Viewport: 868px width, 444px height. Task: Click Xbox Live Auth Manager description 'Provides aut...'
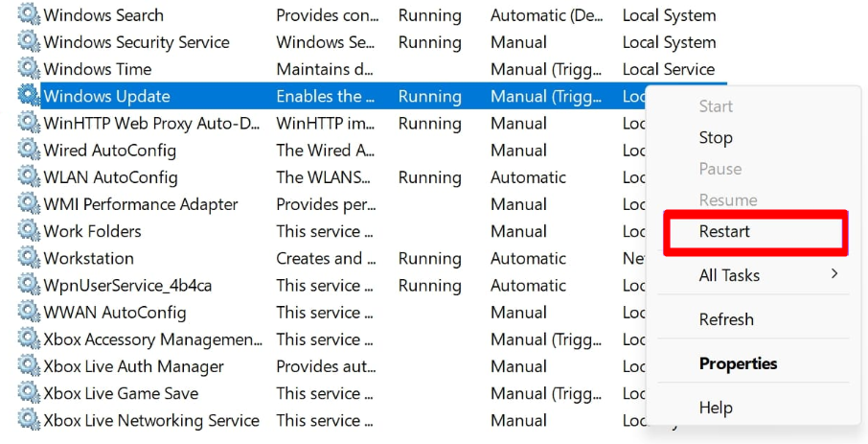click(326, 366)
